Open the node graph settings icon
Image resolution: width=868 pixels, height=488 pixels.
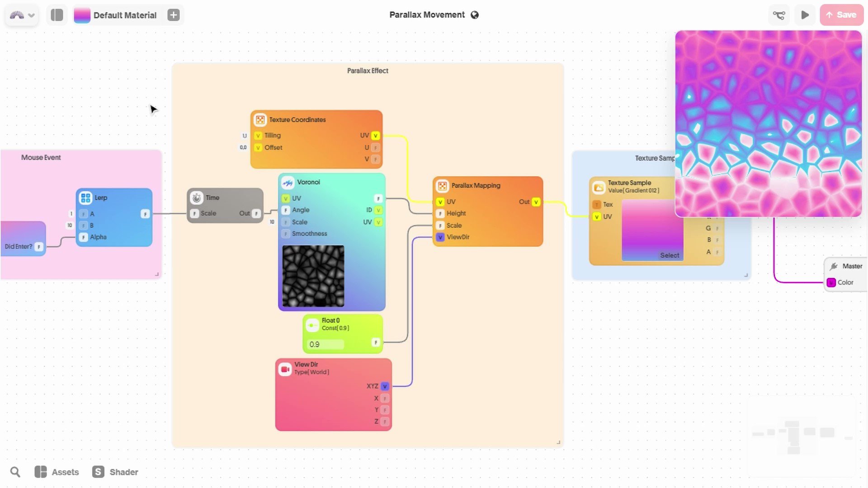[778, 15]
